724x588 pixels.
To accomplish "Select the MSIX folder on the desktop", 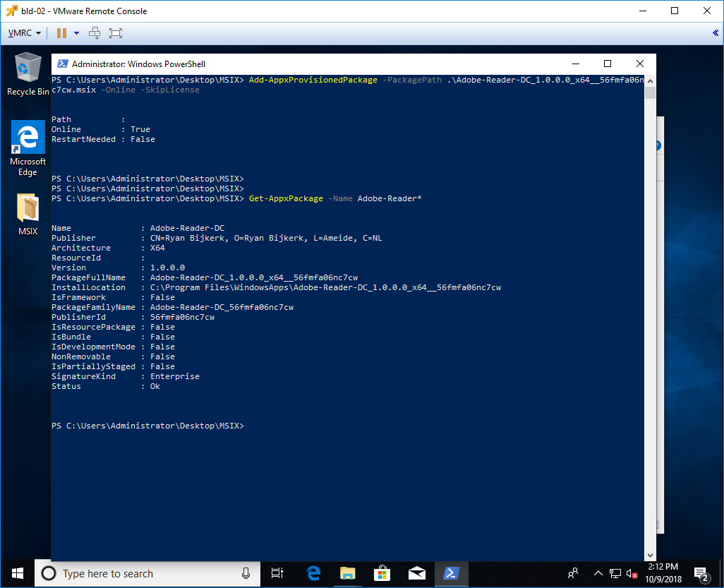I will click(28, 215).
